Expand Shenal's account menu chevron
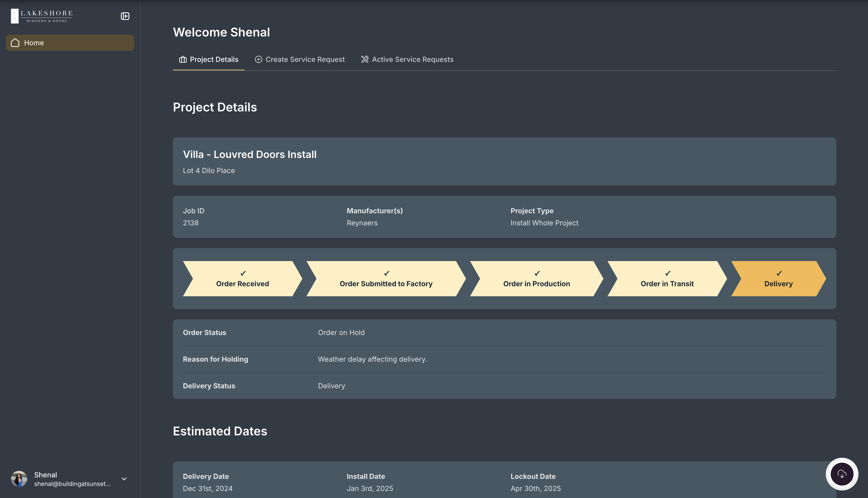Viewport: 868px width, 498px height. (x=124, y=478)
